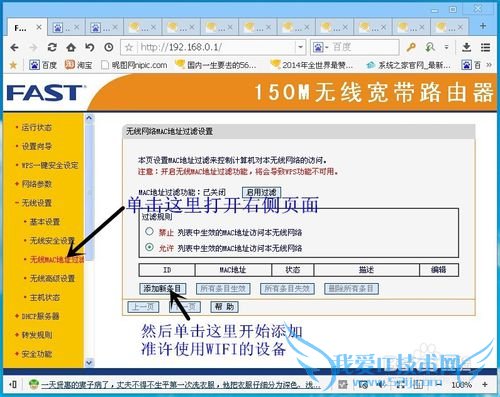Screen dimensions: 500x397
Task: Expand 网络参数 in the sidebar
Action: 37,184
